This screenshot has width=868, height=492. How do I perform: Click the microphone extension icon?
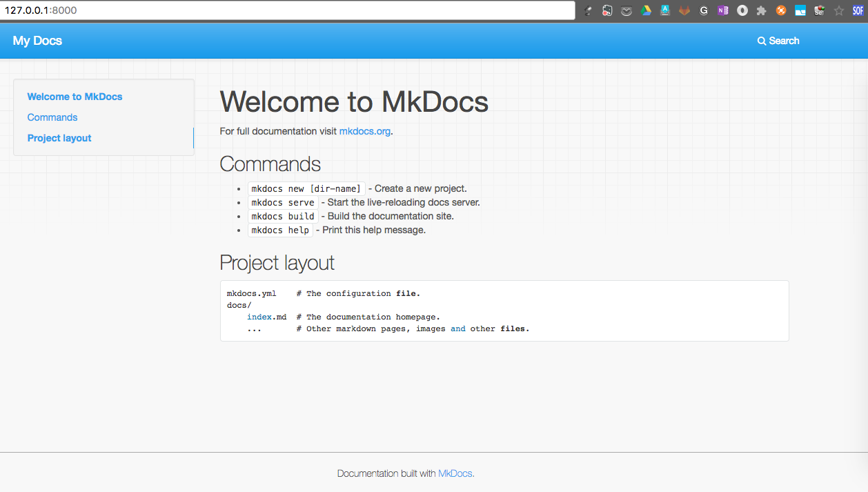pyautogui.click(x=588, y=10)
